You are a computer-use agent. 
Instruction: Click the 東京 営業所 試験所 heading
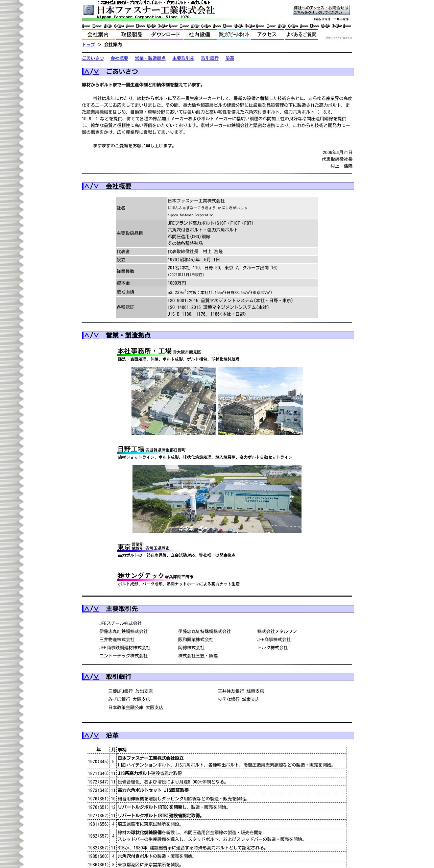pos(130,547)
